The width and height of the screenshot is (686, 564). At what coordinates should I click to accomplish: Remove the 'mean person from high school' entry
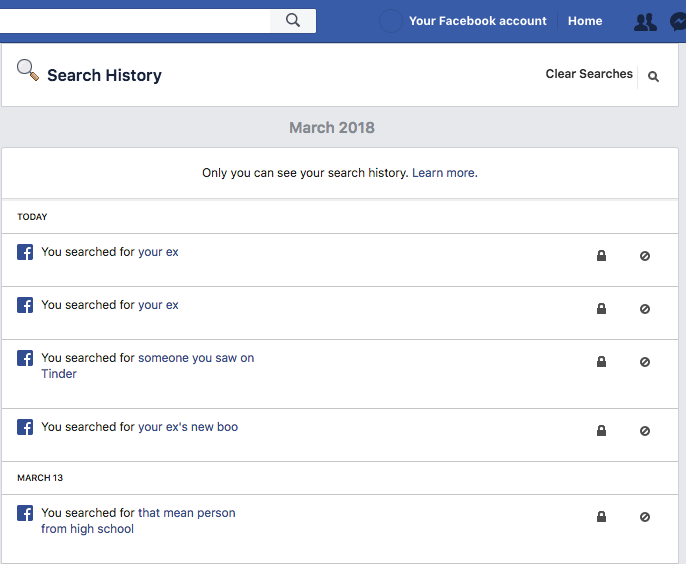coord(644,517)
